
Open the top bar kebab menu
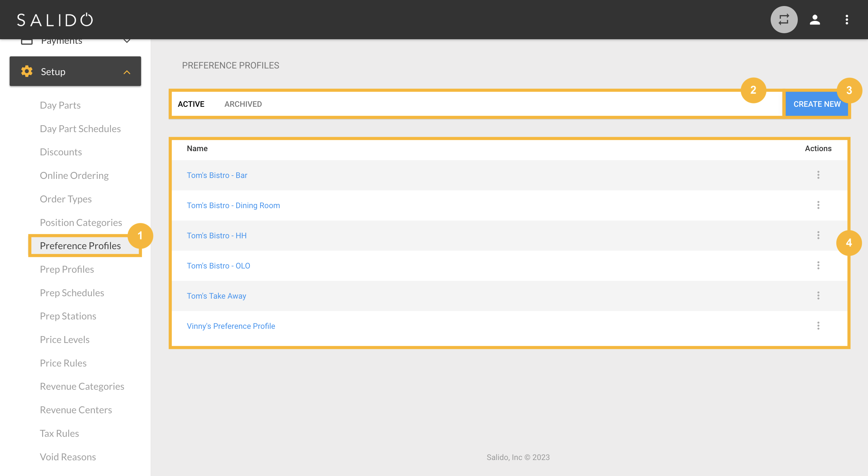click(846, 20)
